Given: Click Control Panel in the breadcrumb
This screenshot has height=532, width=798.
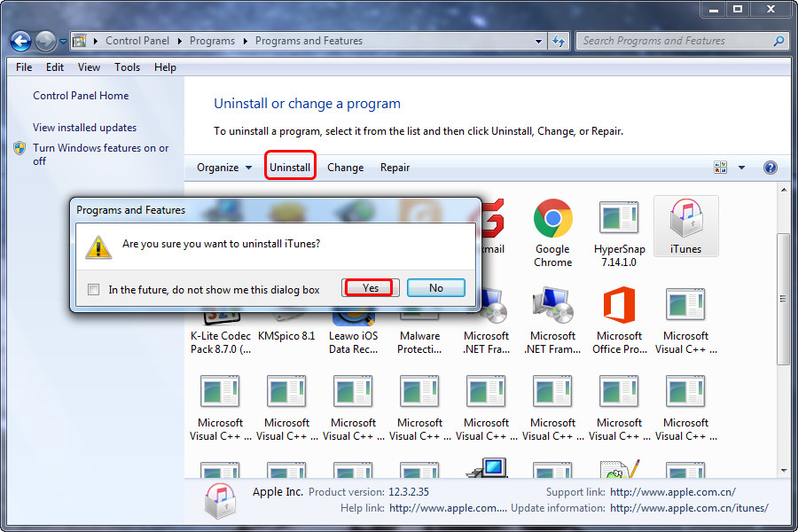Looking at the screenshot, I should (137, 41).
